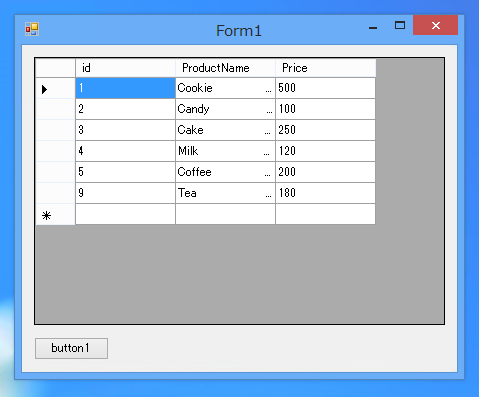The image size is (479, 397).
Task: Select the Tea product name cell
Action: pos(225,193)
